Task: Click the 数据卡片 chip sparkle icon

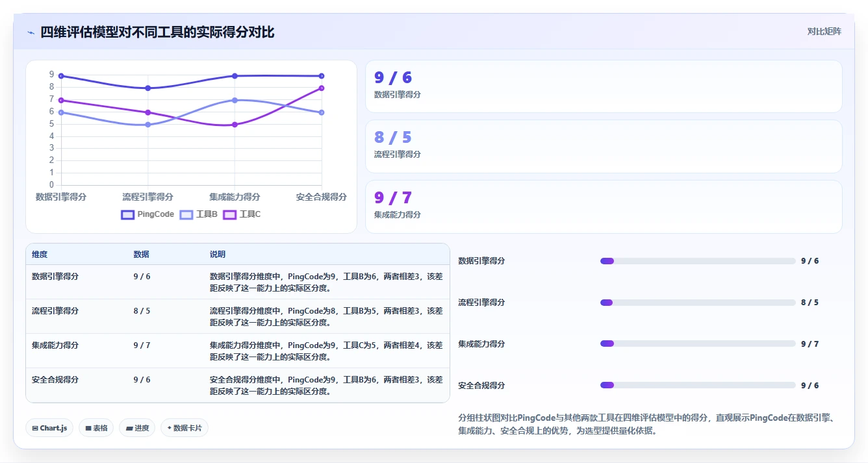Action: (169, 428)
